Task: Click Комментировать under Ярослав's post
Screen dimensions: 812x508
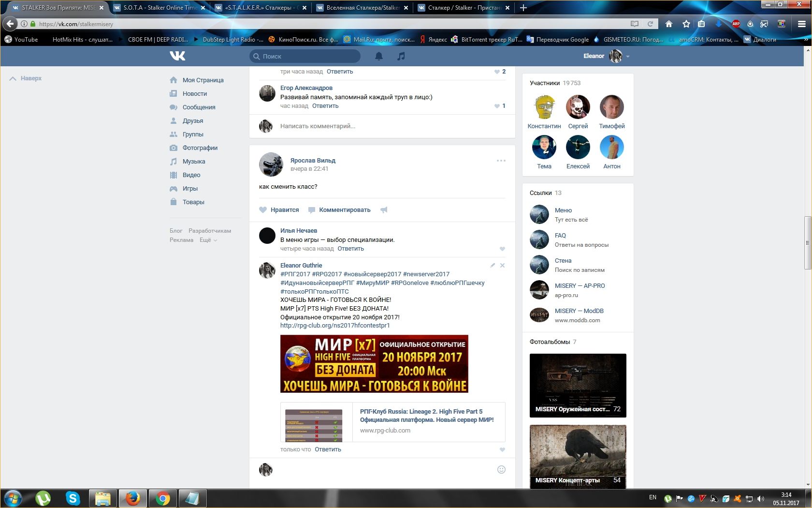Action: [339, 210]
